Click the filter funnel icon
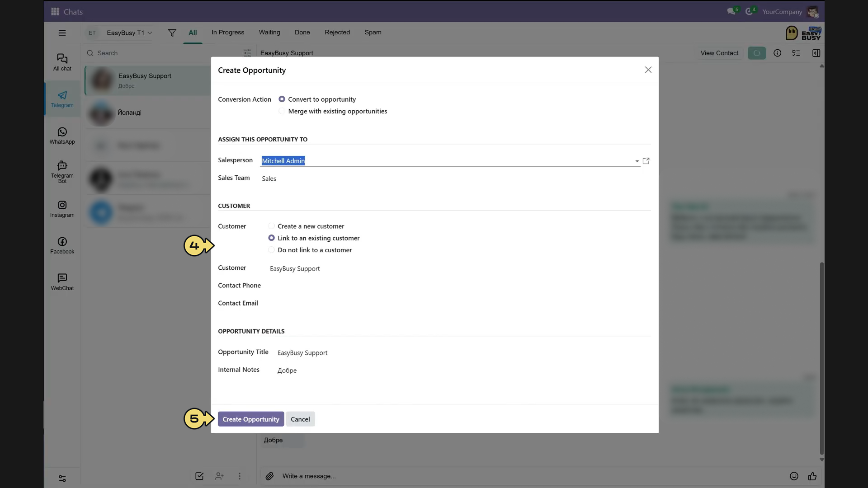Viewport: 868px width, 488px height. coord(172,33)
